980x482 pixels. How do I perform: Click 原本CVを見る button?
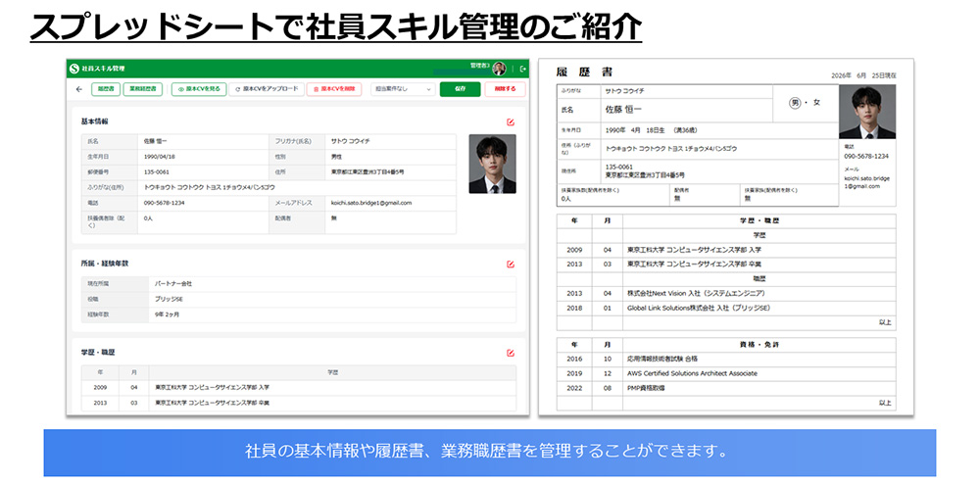(199, 89)
